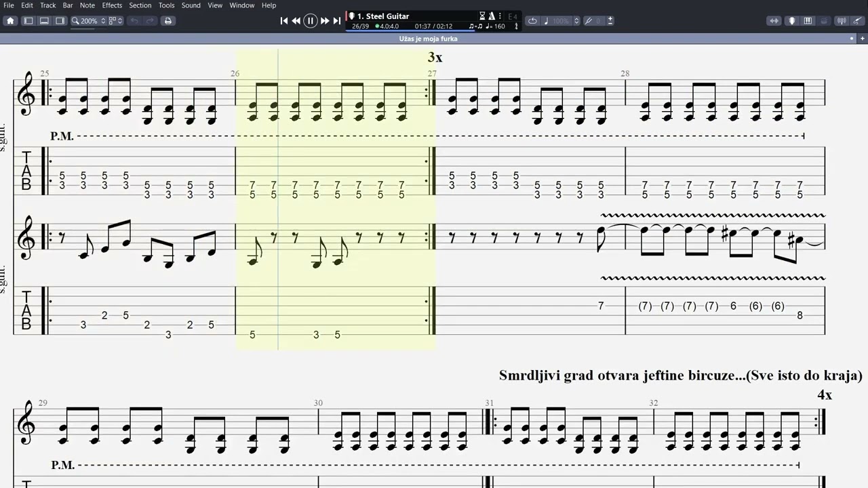868x488 pixels.
Task: Click the 26/39 bar counter
Action: [360, 26]
